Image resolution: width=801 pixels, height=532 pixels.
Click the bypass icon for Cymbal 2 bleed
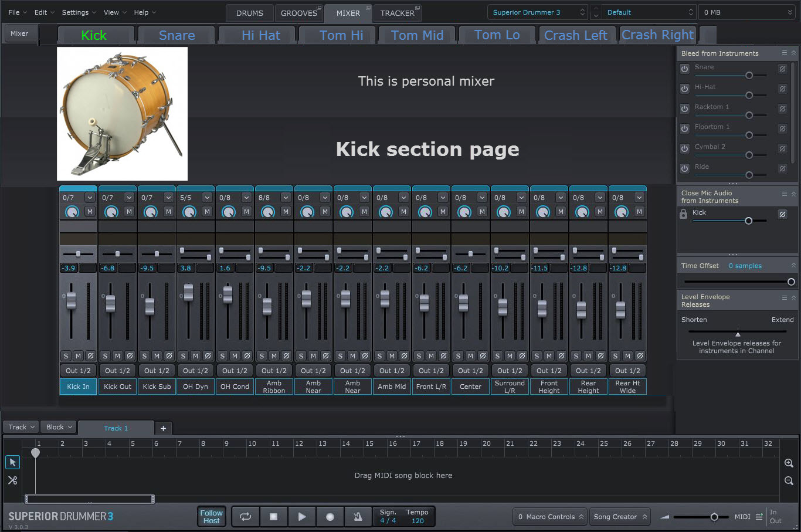coord(782,148)
